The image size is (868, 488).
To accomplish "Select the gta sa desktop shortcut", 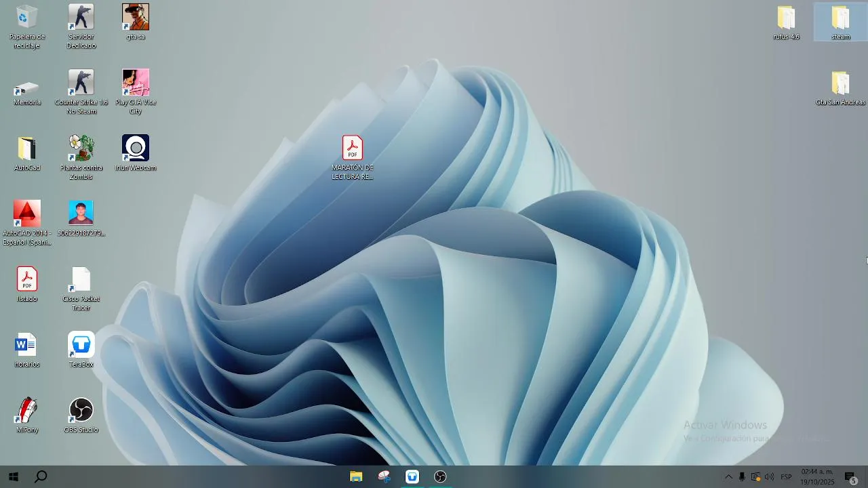I will click(136, 22).
